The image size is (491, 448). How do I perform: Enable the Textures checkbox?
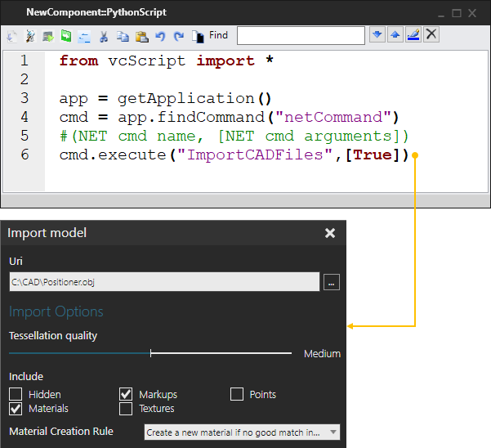pos(126,408)
